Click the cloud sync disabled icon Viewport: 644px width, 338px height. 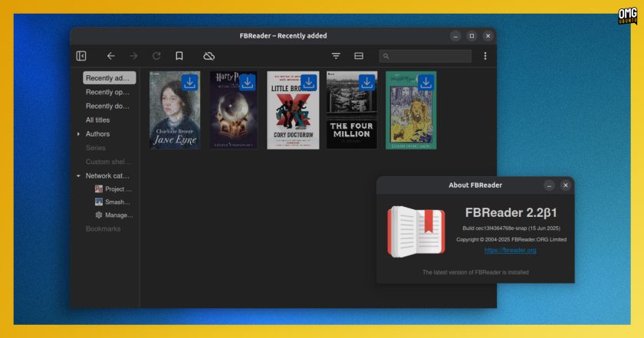[x=209, y=56]
